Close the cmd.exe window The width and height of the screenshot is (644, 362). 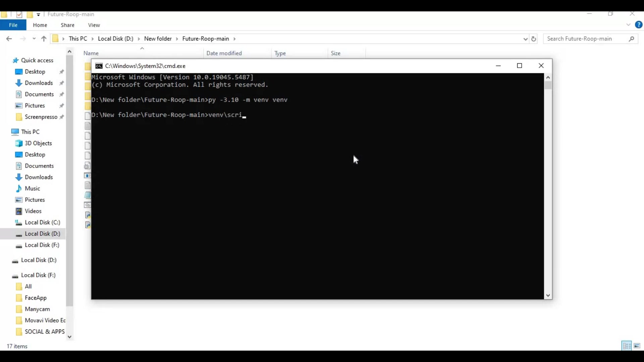(x=541, y=66)
